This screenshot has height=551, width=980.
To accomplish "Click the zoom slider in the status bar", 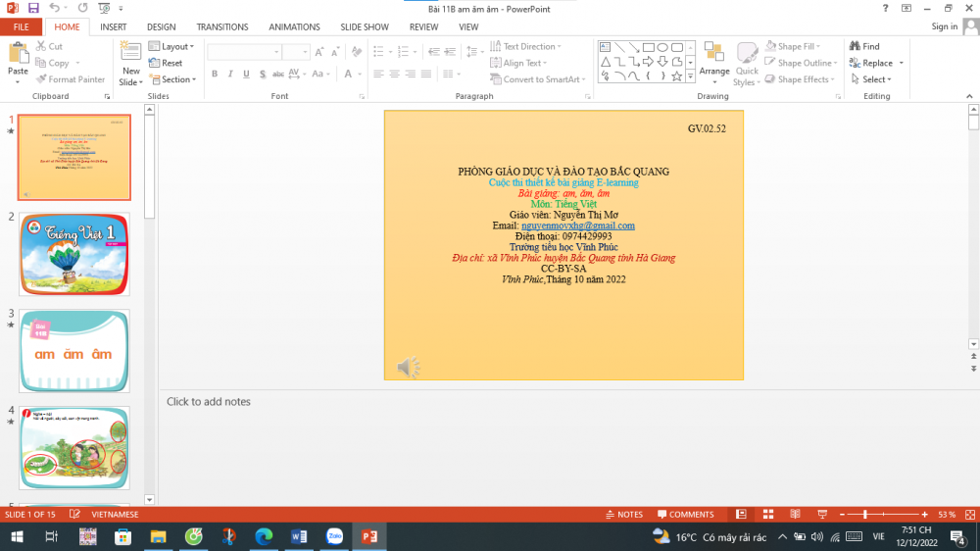I will [865, 515].
